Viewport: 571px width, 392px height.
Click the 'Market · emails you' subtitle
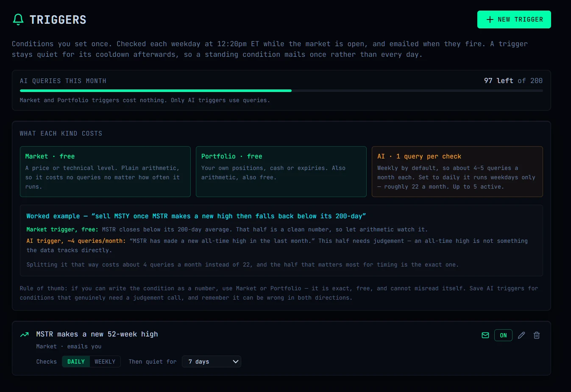click(69, 346)
